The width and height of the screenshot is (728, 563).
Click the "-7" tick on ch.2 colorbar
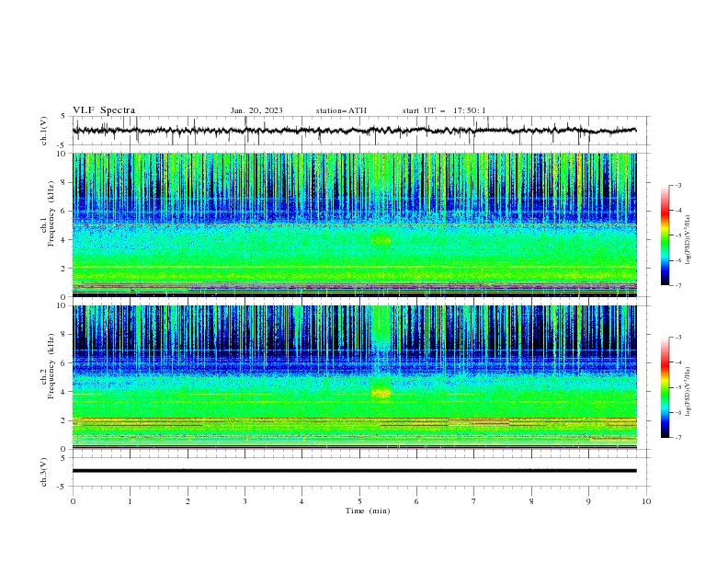678,438
